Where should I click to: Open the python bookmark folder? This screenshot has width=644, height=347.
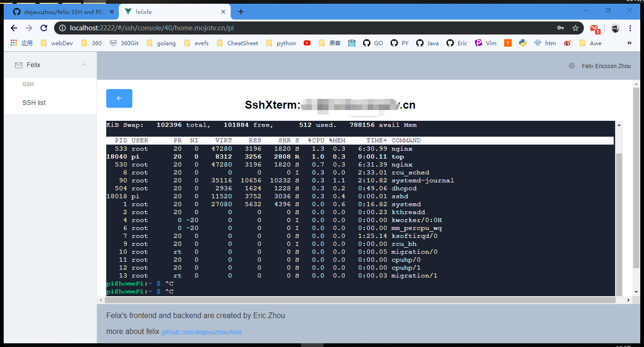pyautogui.click(x=281, y=43)
